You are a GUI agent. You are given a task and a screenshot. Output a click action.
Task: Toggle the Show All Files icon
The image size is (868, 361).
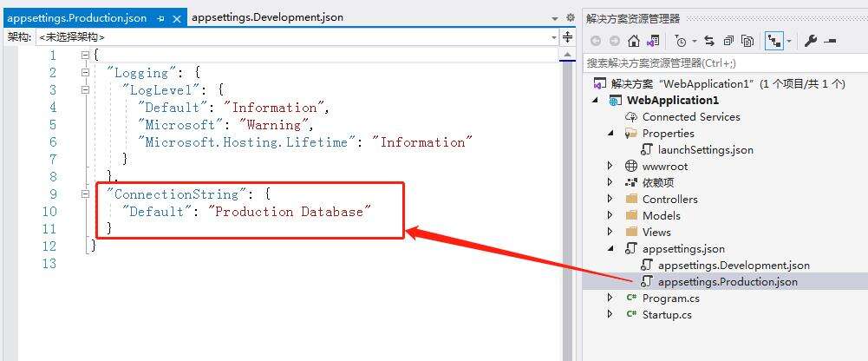[x=747, y=41]
